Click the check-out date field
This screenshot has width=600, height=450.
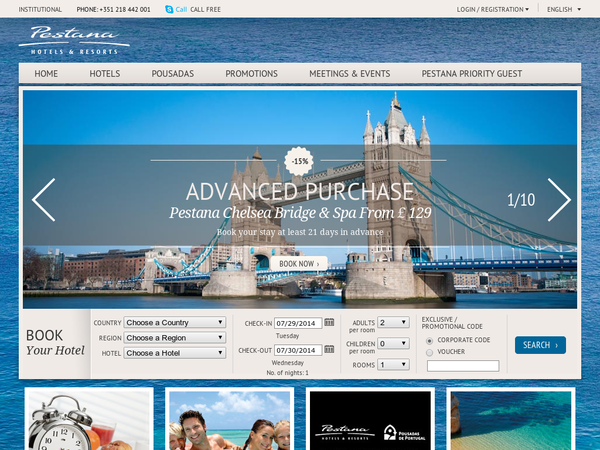(298, 350)
